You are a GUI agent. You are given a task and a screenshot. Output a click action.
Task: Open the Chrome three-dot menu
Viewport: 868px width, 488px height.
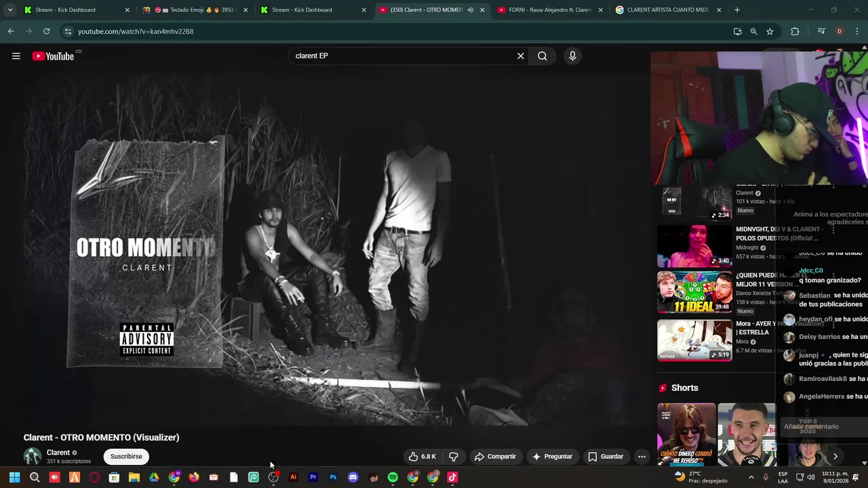(858, 31)
